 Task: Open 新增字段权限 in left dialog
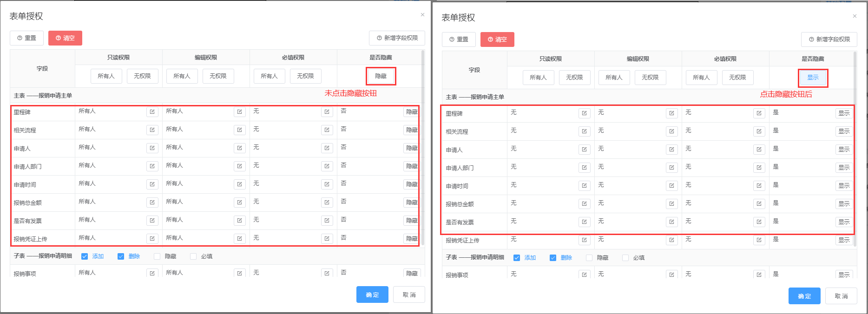point(397,38)
